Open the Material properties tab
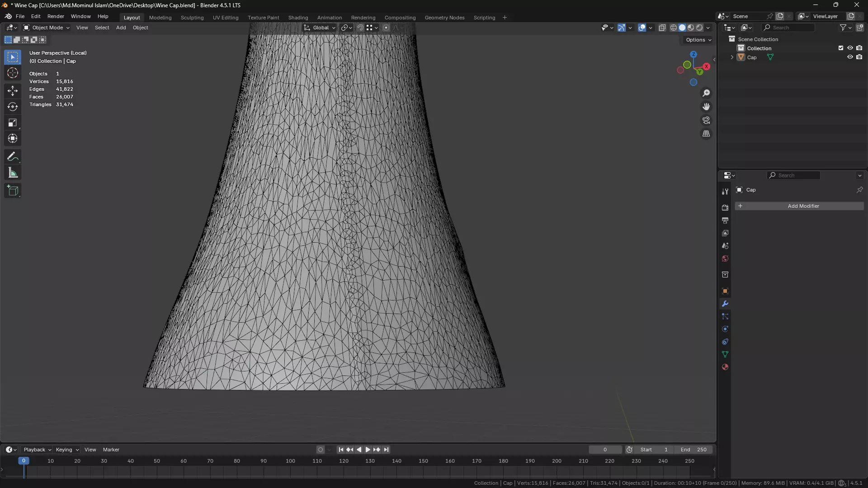868x488 pixels. tap(725, 367)
